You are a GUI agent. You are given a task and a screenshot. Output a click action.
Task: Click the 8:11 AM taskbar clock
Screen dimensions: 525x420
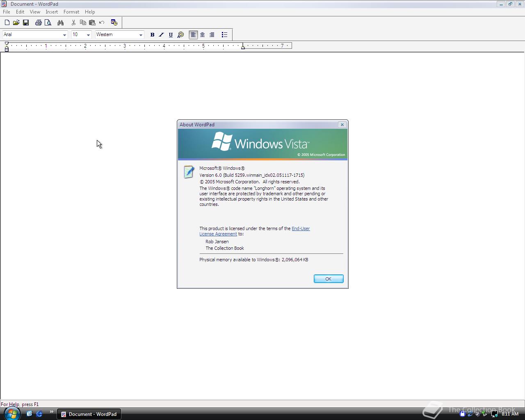[510, 414]
